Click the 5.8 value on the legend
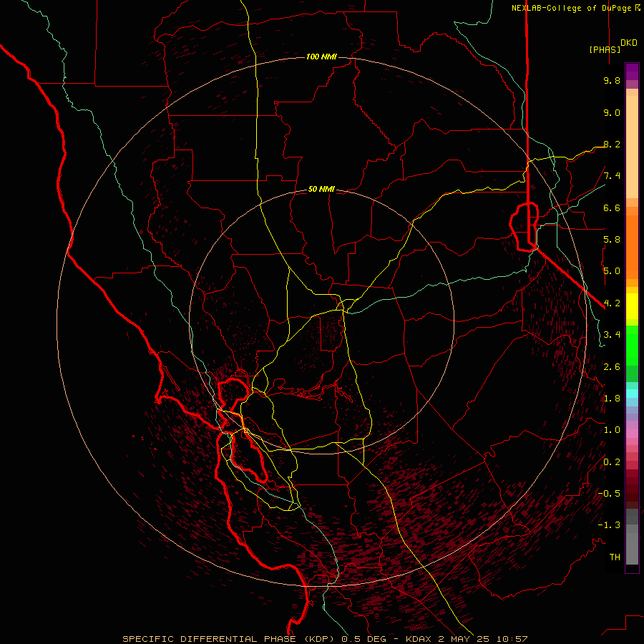Image resolution: width=644 pixels, height=644 pixels. click(x=612, y=240)
